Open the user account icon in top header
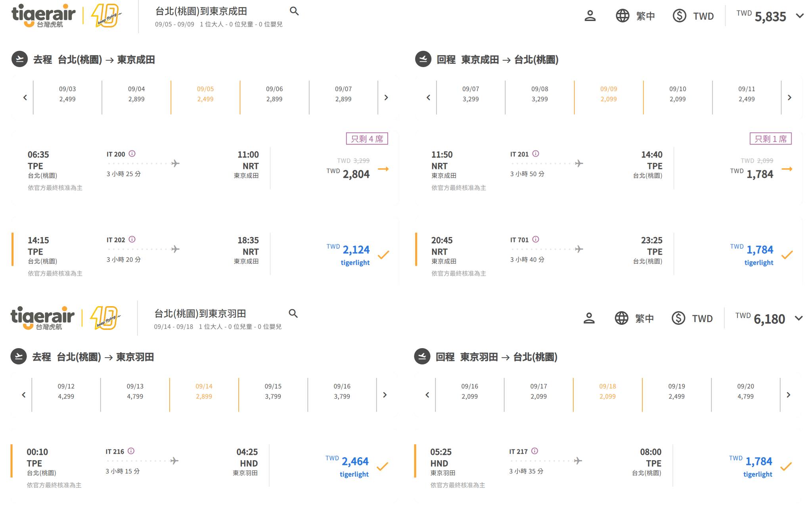 pos(590,16)
